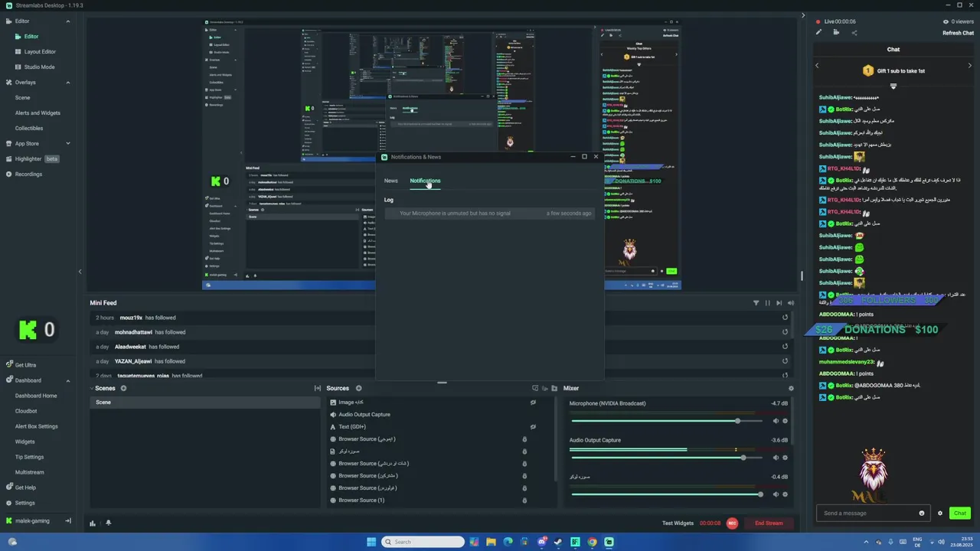980x551 pixels.
Task: Send message with green Chat button
Action: coord(960,514)
